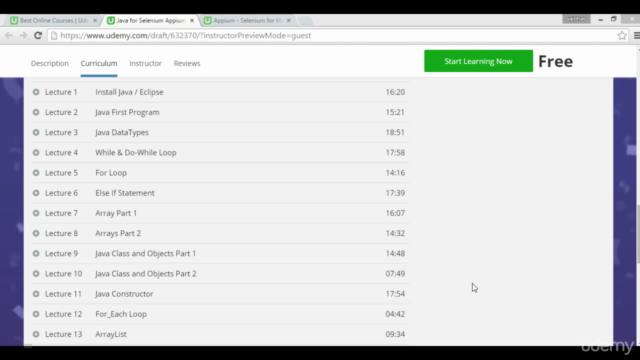Click the page icon in the address bar

pos(54,36)
